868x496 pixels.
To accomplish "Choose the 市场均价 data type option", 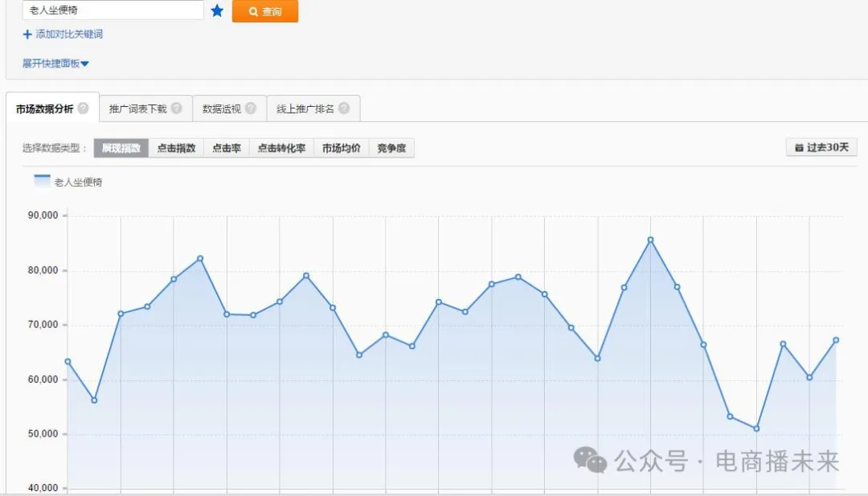I will (341, 149).
